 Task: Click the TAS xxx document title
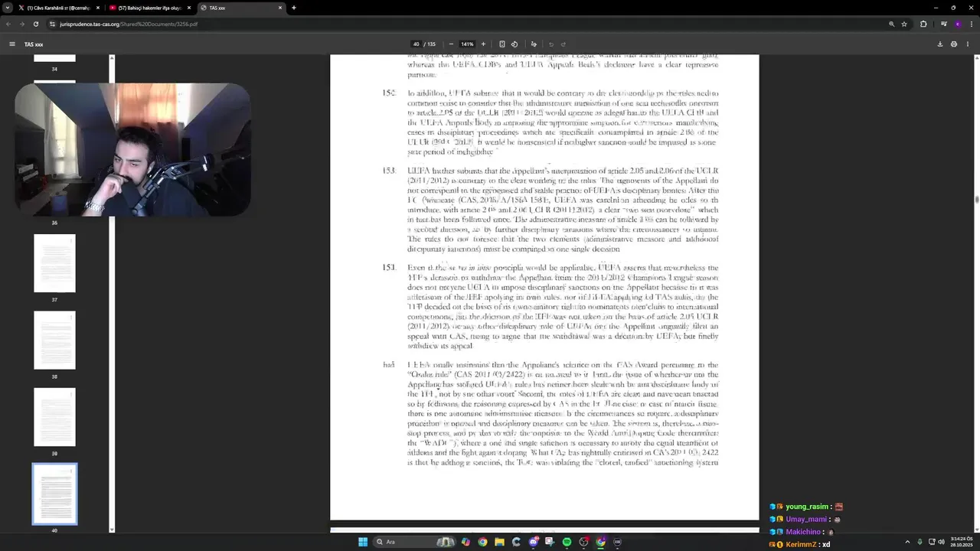34,44
